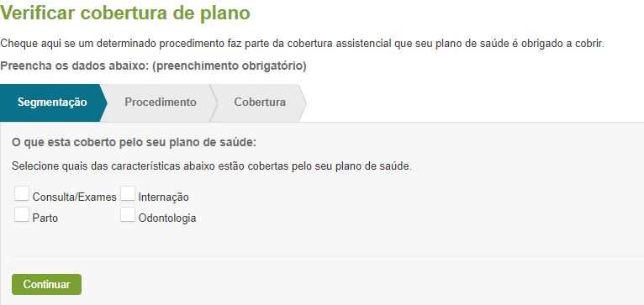Image resolution: width=644 pixels, height=305 pixels.
Task: Click the Verificar cobertura de plano heading
Action: 125,13
